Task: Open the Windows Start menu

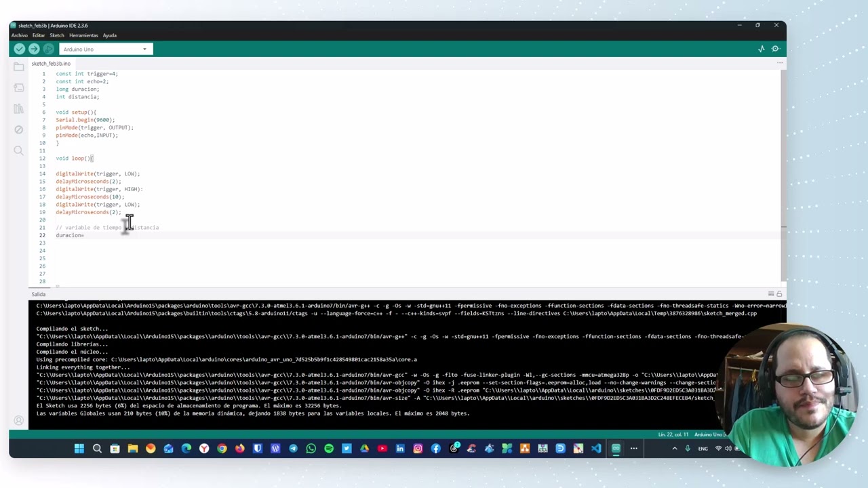Action: click(79, 448)
